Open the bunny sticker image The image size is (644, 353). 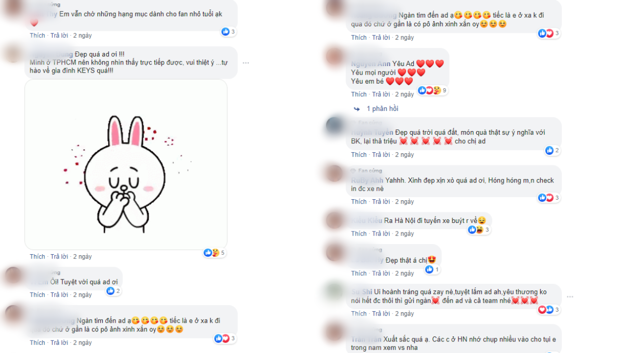126,164
